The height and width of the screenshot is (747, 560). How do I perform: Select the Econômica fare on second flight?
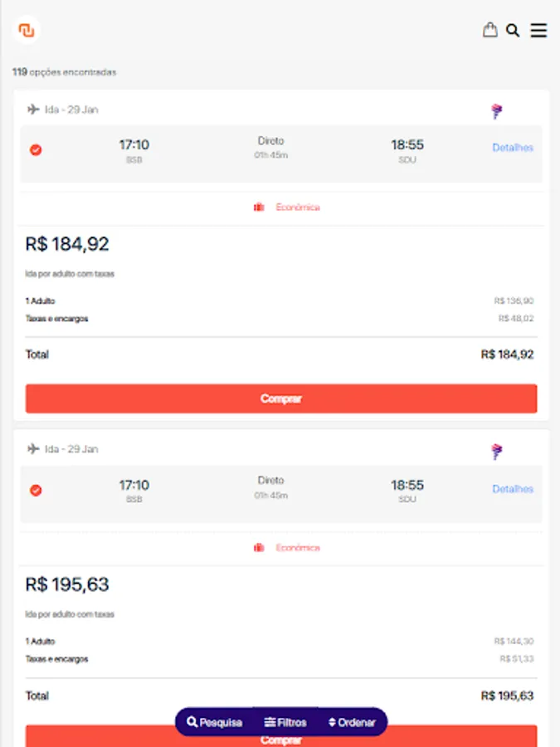point(297,548)
